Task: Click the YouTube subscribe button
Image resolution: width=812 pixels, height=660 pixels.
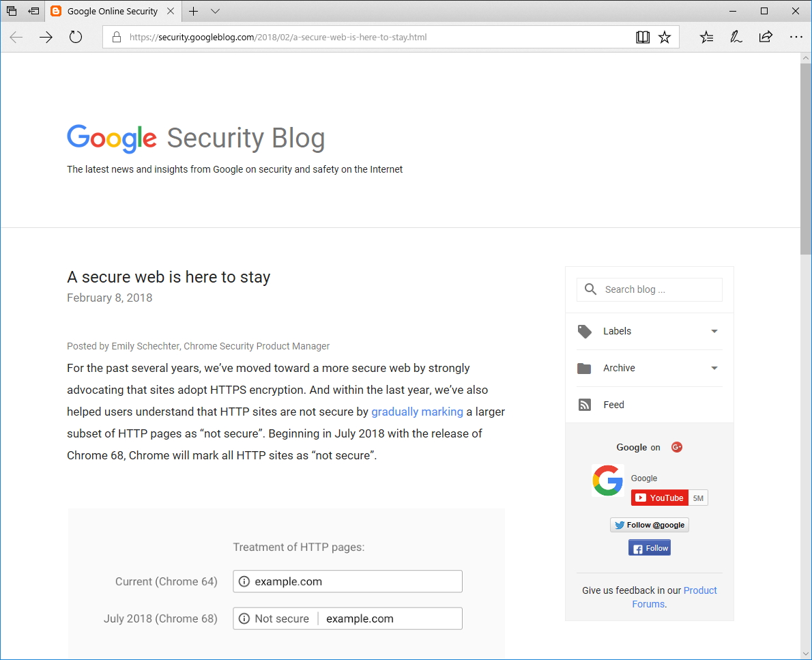Action: pyautogui.click(x=659, y=498)
